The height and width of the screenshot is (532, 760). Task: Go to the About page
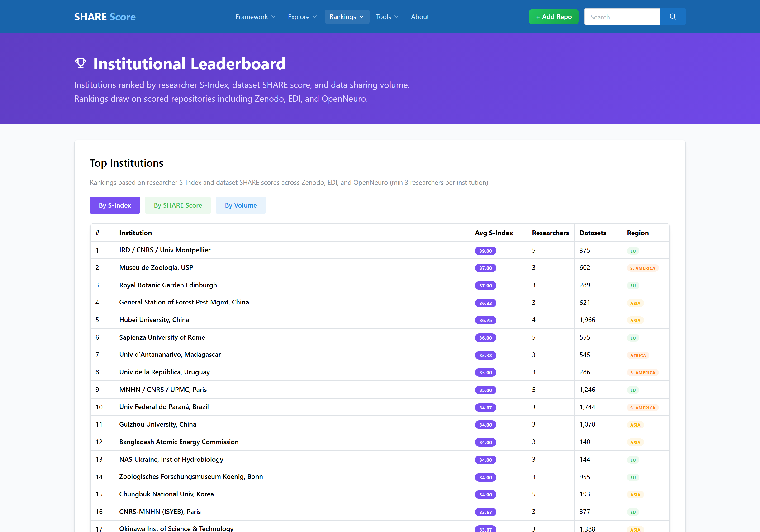point(420,17)
